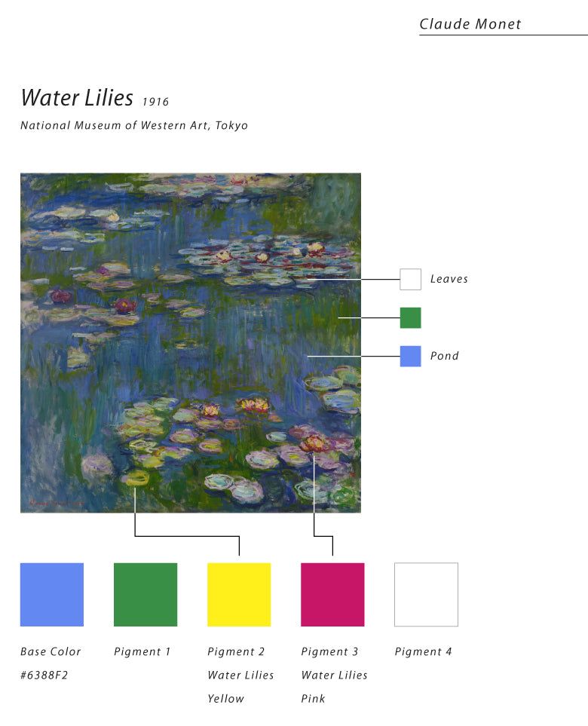588x726 pixels.
Task: Select the large green Pigment 1 swatch
Action: click(145, 594)
